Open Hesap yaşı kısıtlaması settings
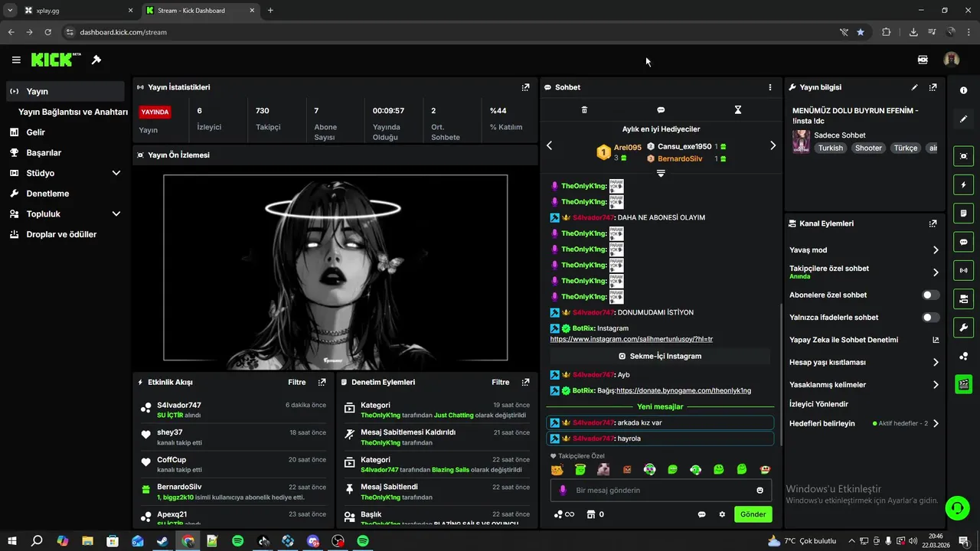The height and width of the screenshot is (551, 980). pyautogui.click(x=864, y=362)
